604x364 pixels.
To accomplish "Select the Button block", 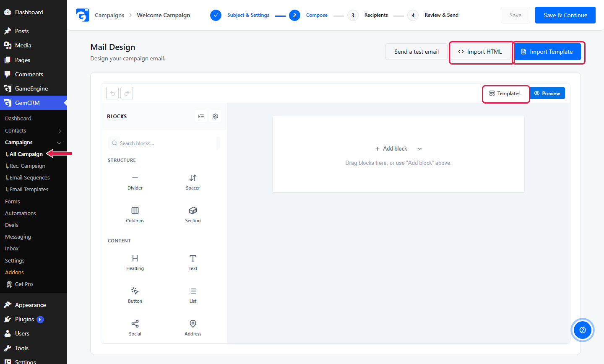I will 135,295.
